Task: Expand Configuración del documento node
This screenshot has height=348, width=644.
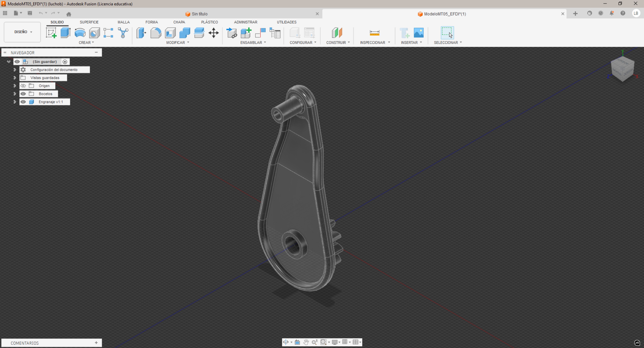Action: click(x=15, y=70)
